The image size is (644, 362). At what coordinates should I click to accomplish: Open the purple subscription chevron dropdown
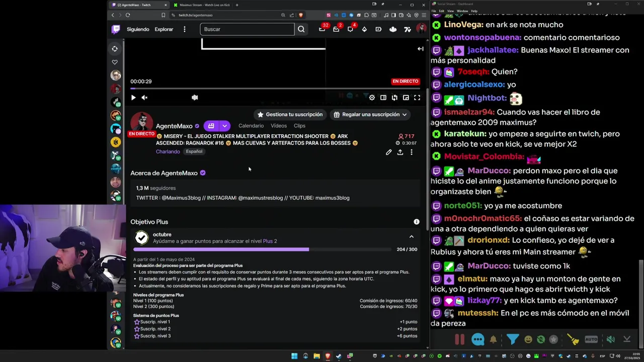[x=224, y=126]
